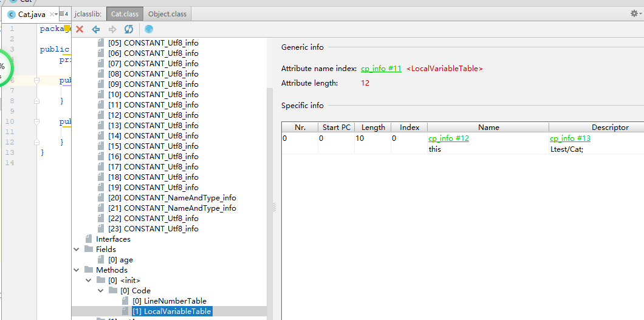The height and width of the screenshot is (320, 644).
Task: Click the Start PC column header
Action: click(x=337, y=127)
